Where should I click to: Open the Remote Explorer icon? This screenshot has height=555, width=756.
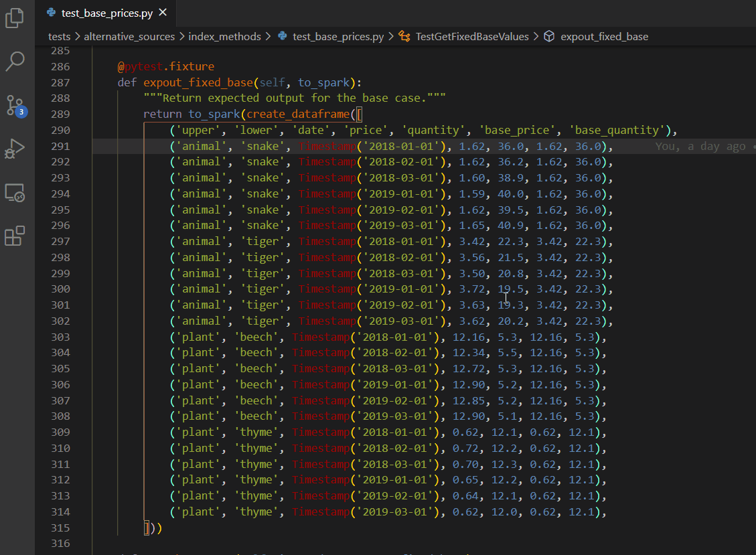tap(15, 193)
